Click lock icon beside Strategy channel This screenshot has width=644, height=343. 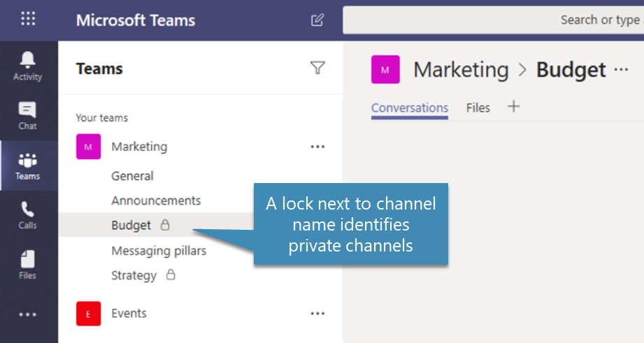pos(171,275)
